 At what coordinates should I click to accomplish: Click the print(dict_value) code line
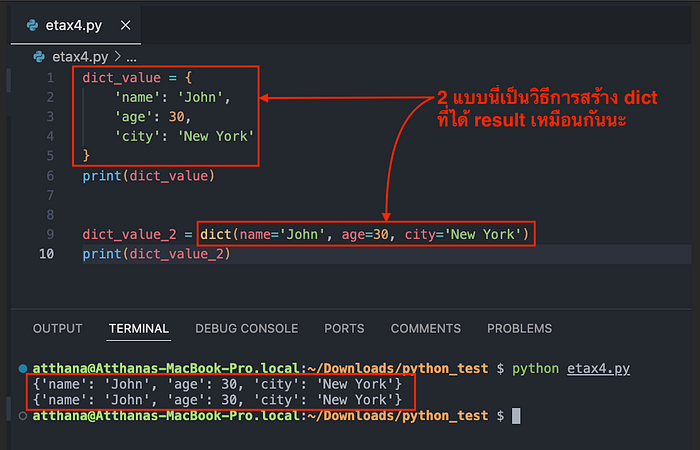(149, 176)
